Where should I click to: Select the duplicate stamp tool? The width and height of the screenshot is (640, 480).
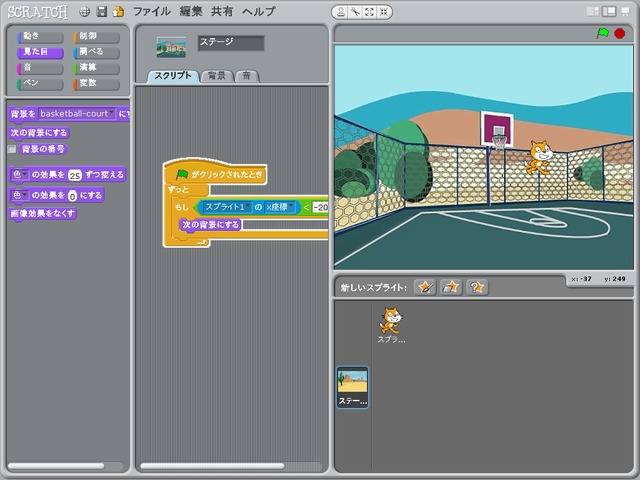coord(340,12)
